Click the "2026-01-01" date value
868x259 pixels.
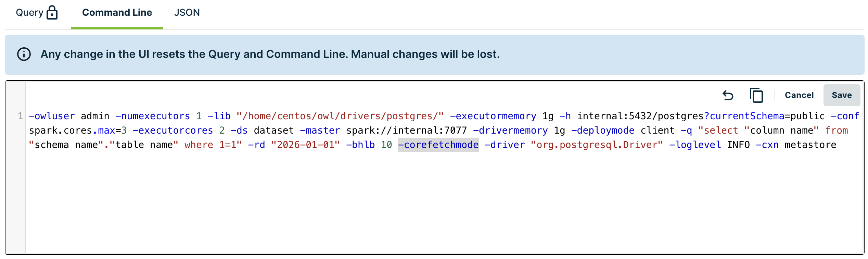coord(305,145)
